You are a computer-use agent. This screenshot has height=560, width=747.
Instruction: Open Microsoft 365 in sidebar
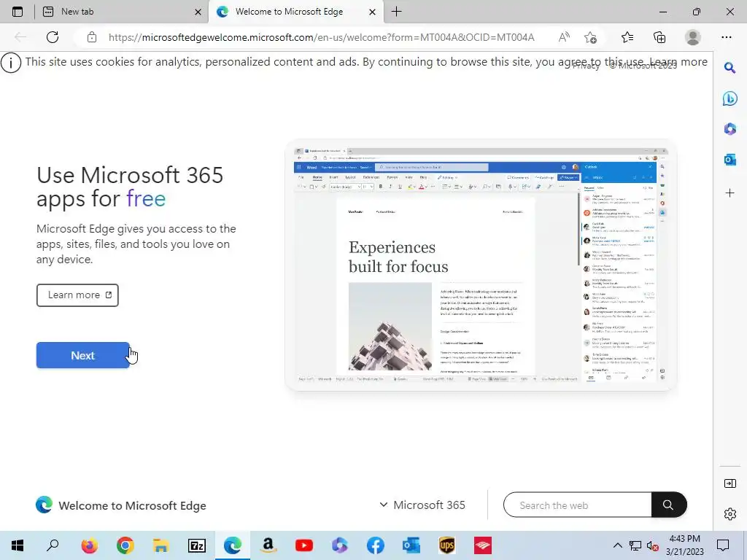click(729, 128)
